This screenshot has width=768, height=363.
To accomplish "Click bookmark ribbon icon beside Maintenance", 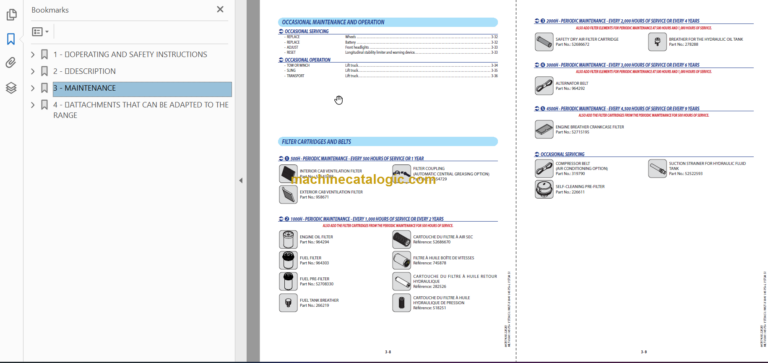I will click(44, 88).
